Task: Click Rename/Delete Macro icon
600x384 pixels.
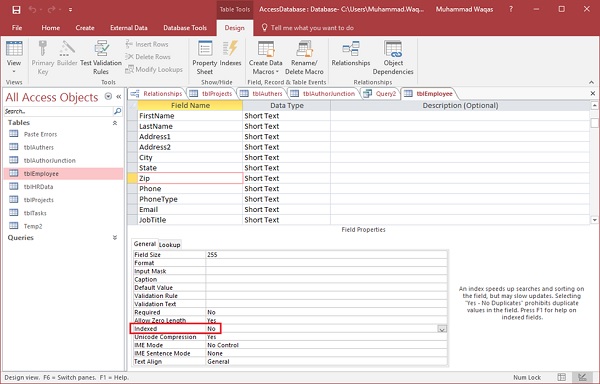Action: 304,58
